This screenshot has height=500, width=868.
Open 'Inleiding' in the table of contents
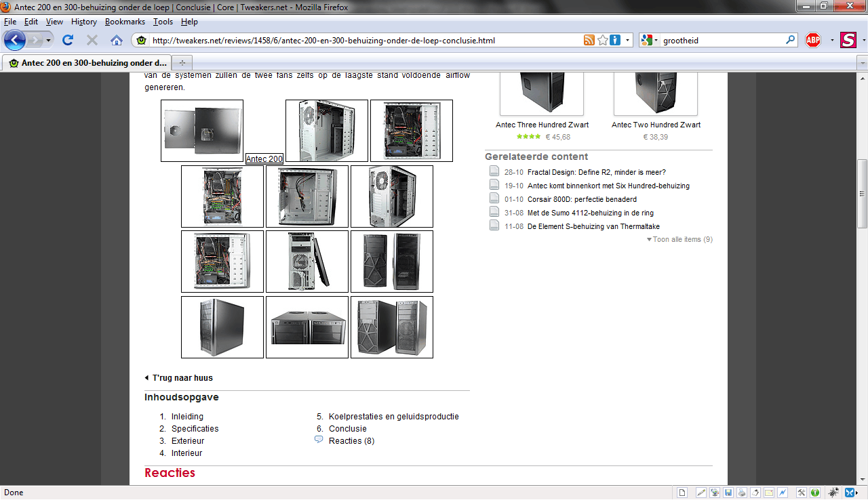coord(187,417)
